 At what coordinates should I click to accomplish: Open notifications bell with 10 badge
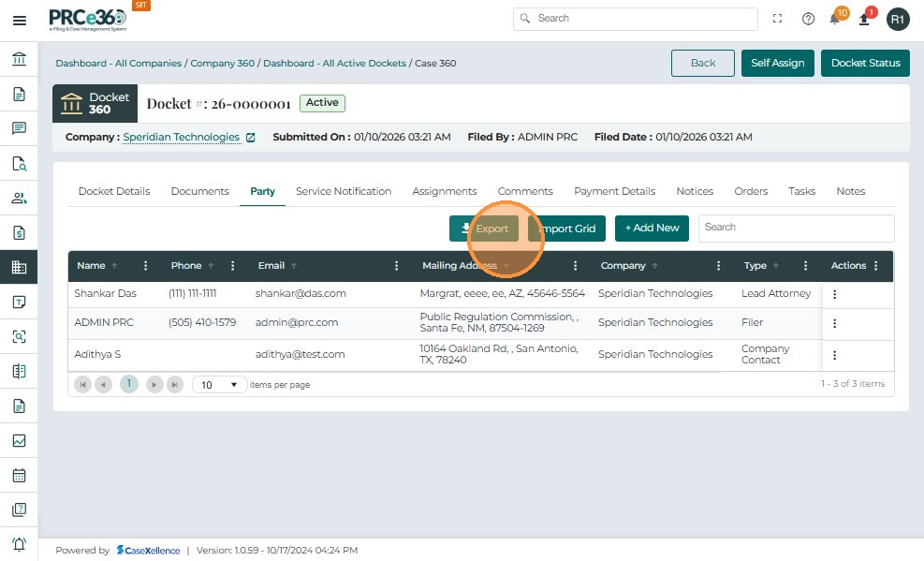836,18
